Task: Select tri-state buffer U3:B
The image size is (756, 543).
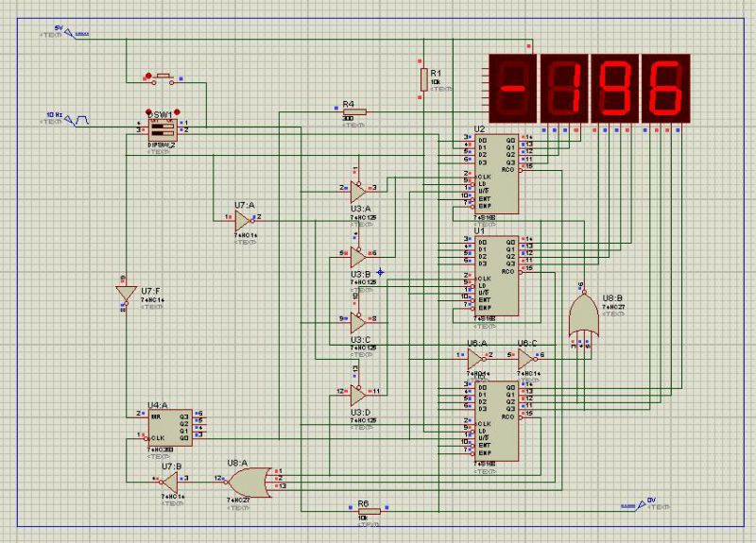Action: click(358, 256)
